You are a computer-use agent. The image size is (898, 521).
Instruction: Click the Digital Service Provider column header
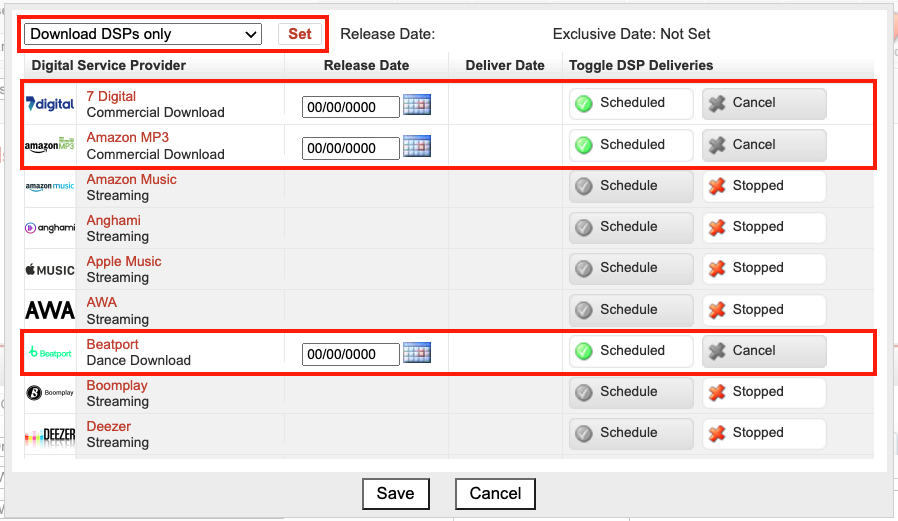pyautogui.click(x=109, y=65)
